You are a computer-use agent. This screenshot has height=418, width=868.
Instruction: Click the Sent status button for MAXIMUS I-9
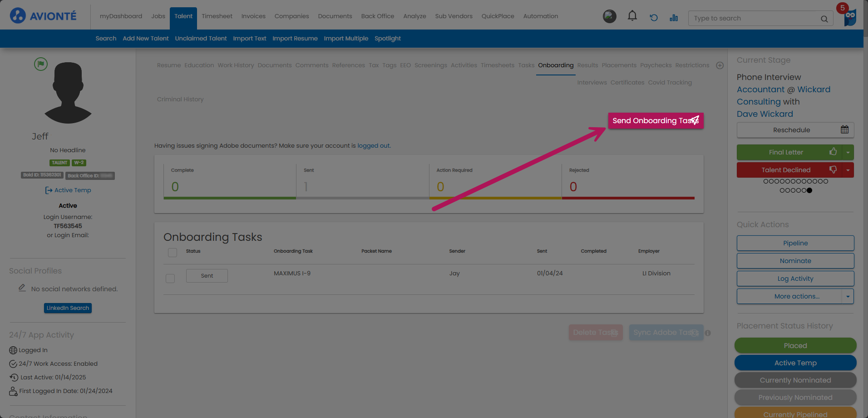point(207,276)
